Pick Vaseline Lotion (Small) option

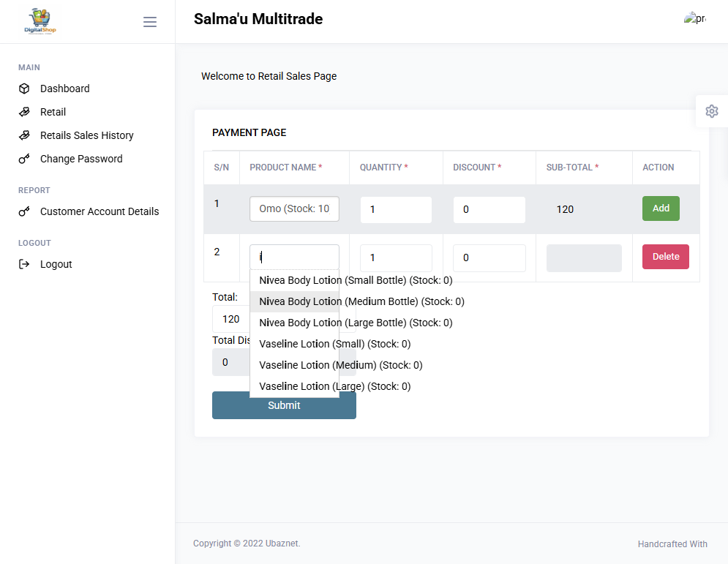pos(335,344)
